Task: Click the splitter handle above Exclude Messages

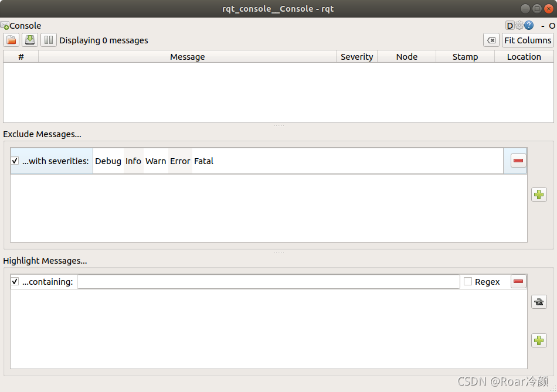Action: 279,126
